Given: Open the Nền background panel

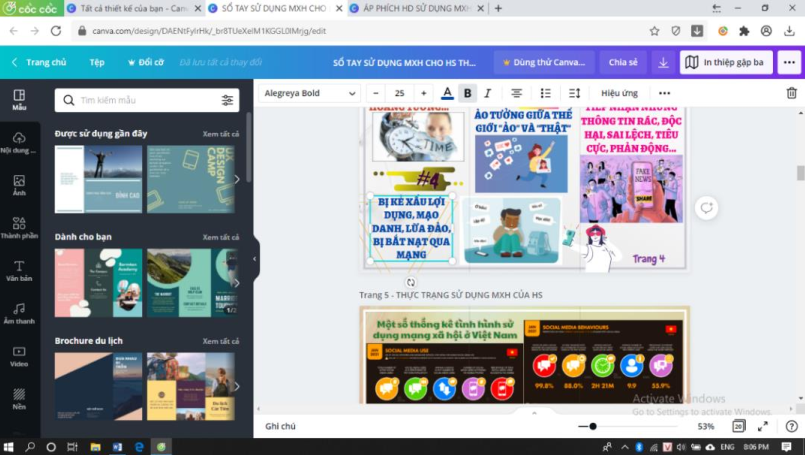Looking at the screenshot, I should [x=20, y=399].
